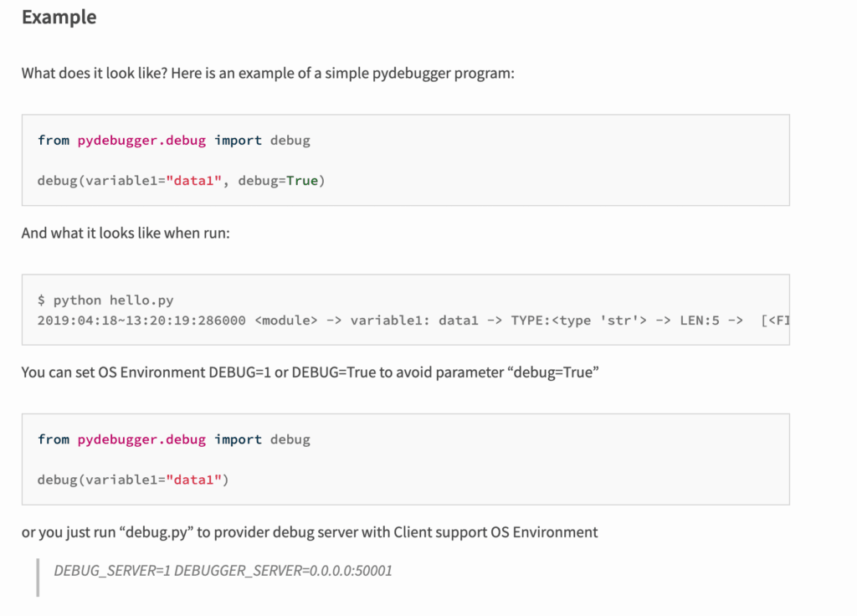Click the pydebugger.debug module name in first code block
The image size is (857, 616).
pyautogui.click(x=141, y=140)
